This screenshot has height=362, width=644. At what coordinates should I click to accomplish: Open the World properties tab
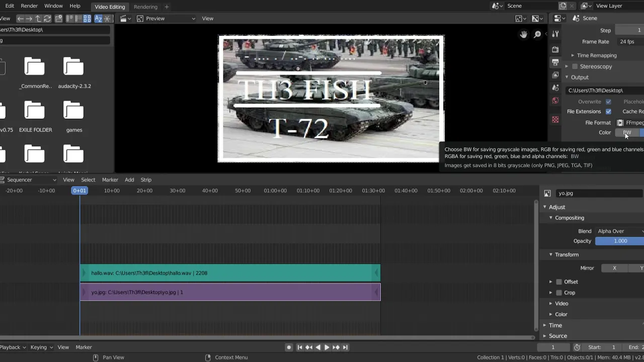pyautogui.click(x=555, y=101)
